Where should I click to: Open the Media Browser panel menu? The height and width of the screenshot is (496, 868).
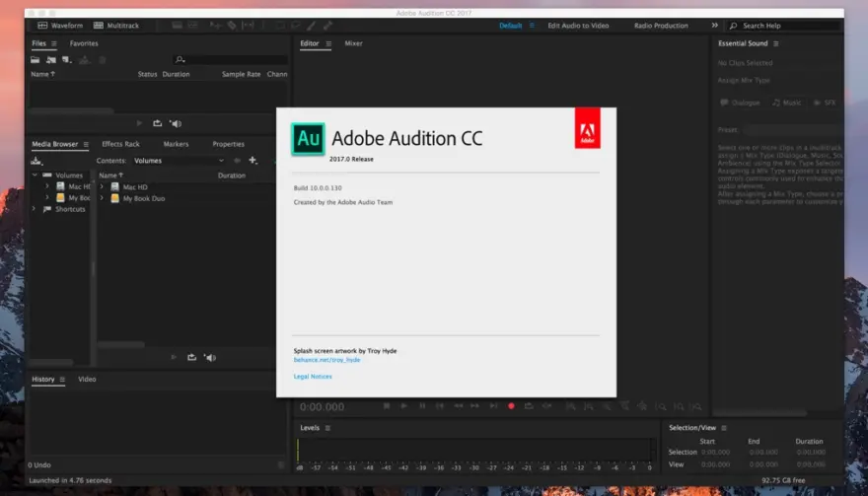tap(86, 144)
